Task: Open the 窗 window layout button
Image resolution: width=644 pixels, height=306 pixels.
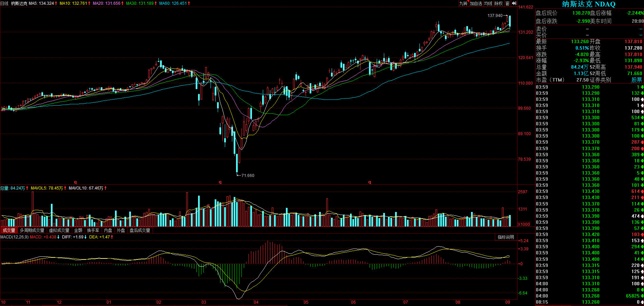Action: pos(507,3)
